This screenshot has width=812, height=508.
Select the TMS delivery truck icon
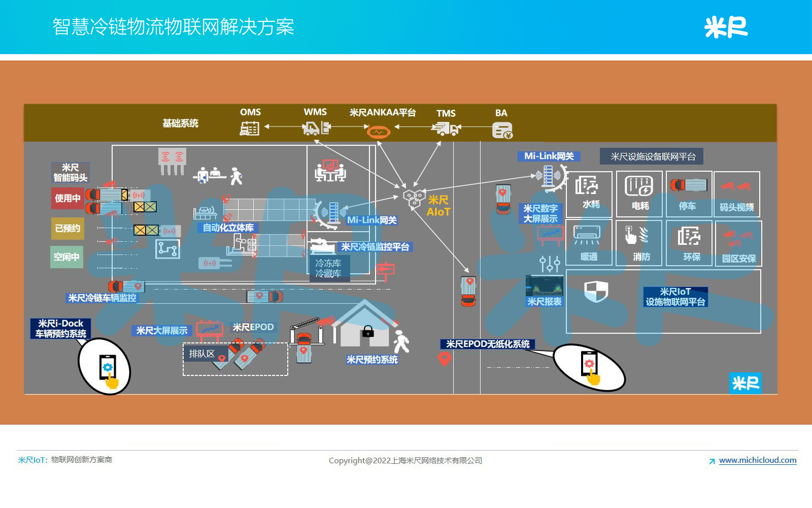(x=446, y=129)
